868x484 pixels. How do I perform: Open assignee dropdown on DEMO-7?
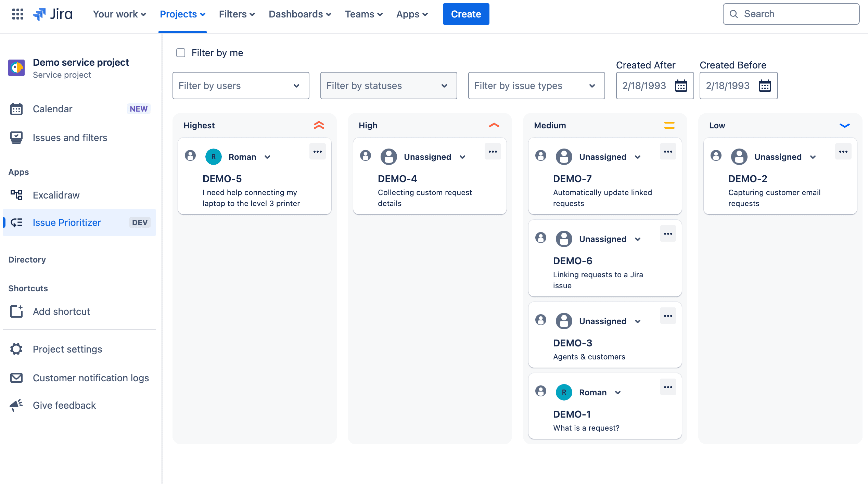(638, 157)
